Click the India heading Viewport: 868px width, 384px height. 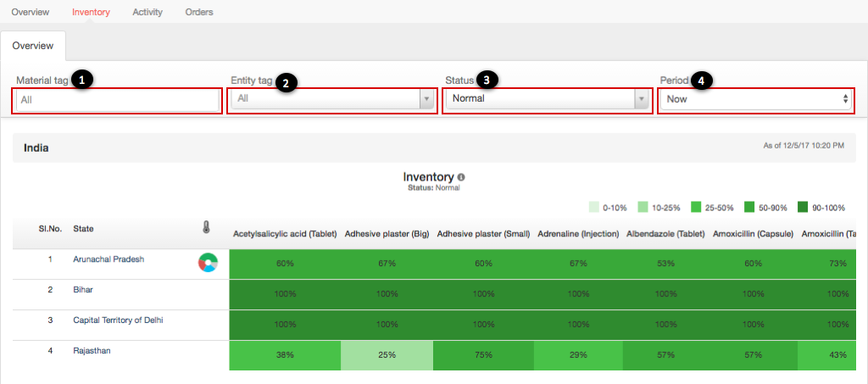point(36,147)
